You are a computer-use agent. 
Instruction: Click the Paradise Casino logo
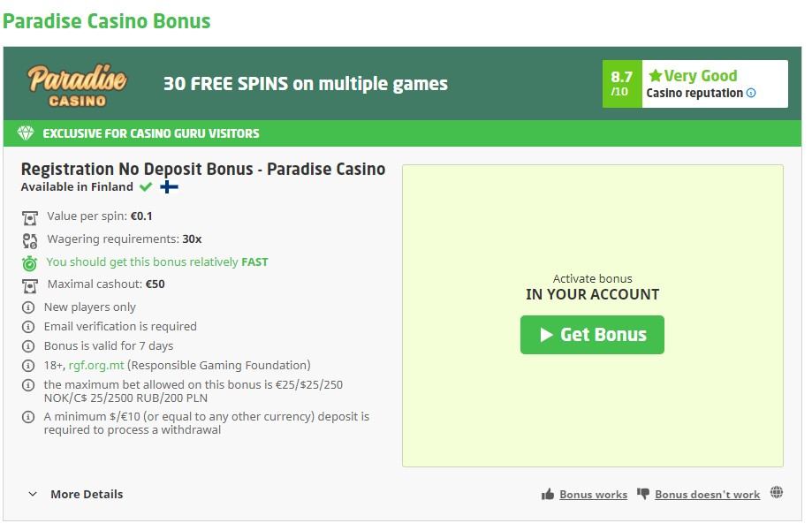pos(76,85)
